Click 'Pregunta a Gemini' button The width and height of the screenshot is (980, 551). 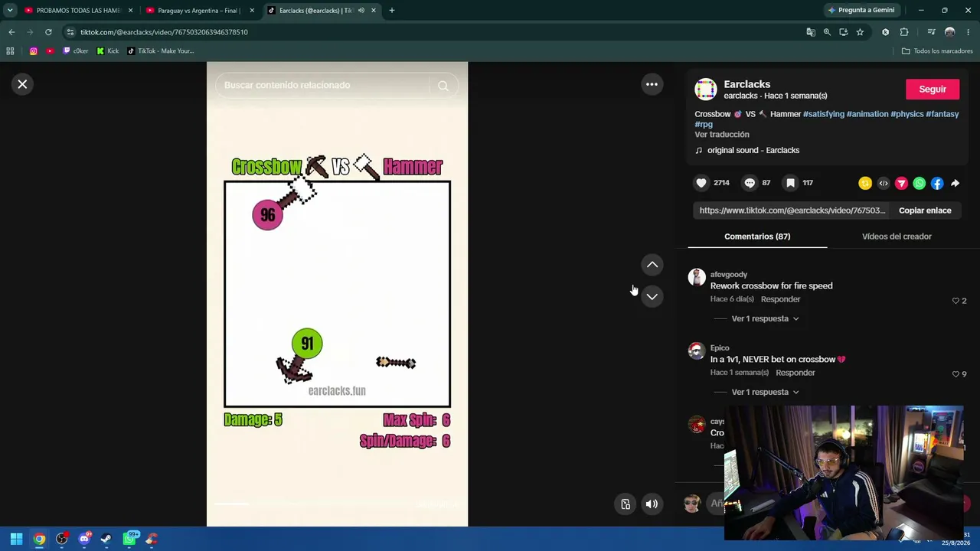[x=861, y=11]
